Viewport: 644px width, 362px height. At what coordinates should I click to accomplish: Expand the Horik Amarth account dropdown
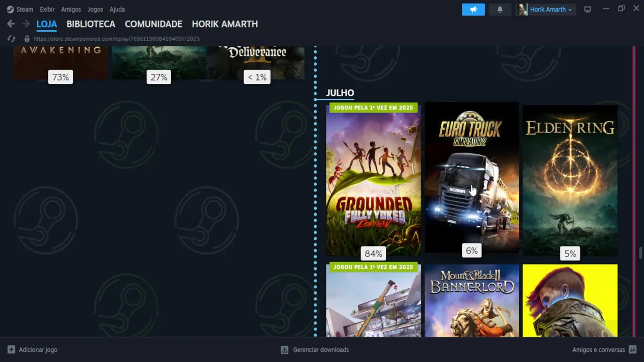[x=551, y=10]
